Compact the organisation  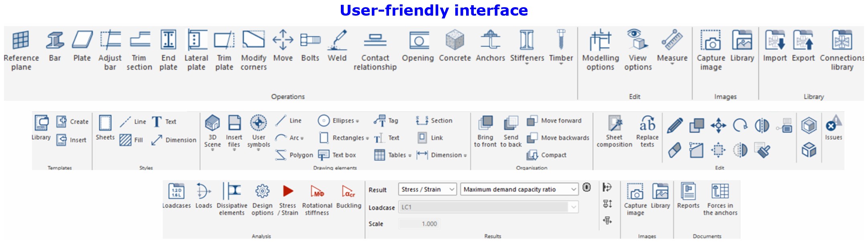(546, 155)
